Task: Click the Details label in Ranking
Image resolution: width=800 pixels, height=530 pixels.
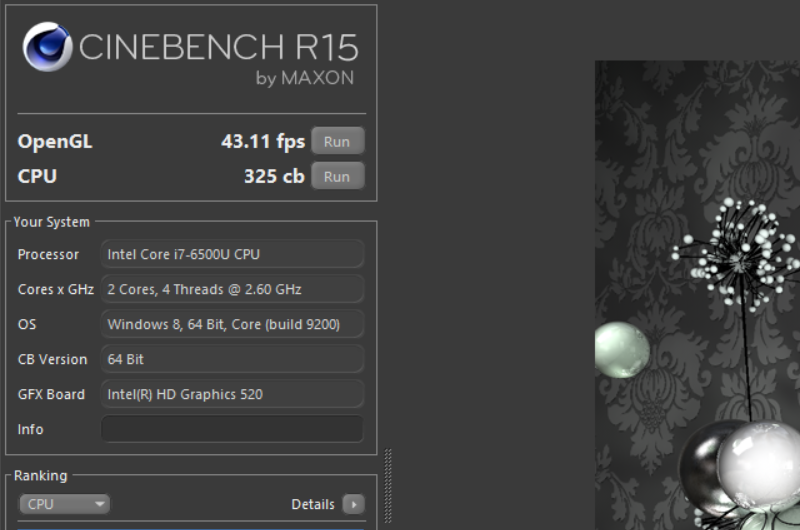Action: coord(313,504)
